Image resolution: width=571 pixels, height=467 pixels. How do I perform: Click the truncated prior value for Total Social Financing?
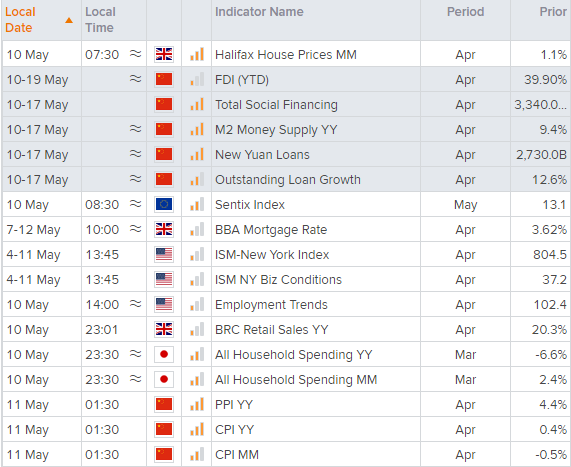pyautogui.click(x=540, y=105)
